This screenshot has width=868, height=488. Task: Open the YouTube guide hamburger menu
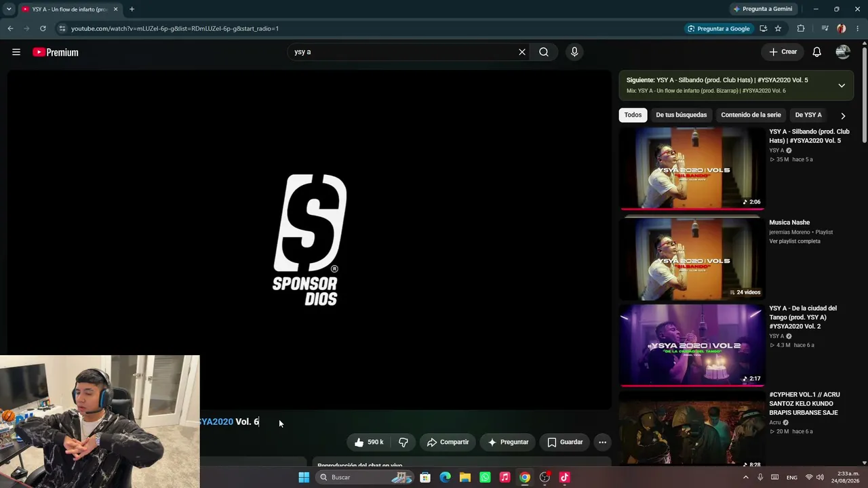(16, 52)
